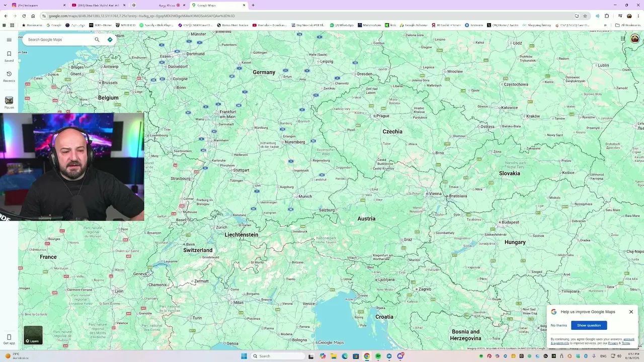Click the Windows taskbar Search box

pyautogui.click(x=279, y=356)
